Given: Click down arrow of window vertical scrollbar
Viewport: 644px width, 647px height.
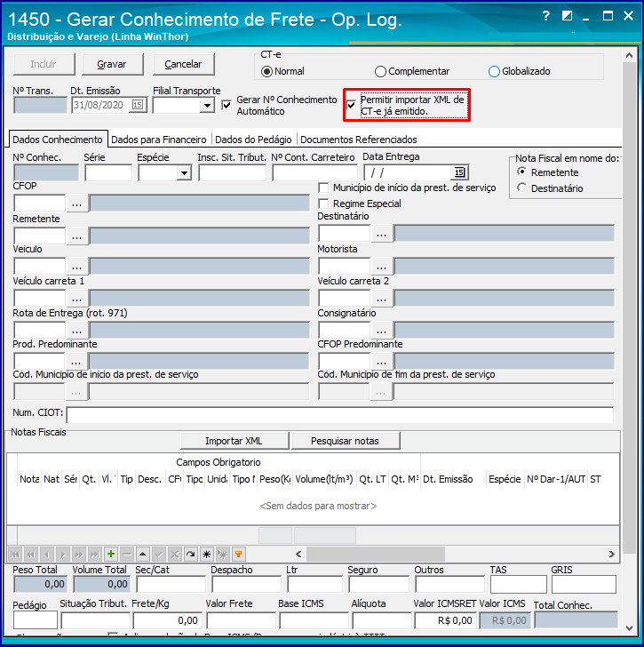Looking at the screenshot, I should pos(629,628).
